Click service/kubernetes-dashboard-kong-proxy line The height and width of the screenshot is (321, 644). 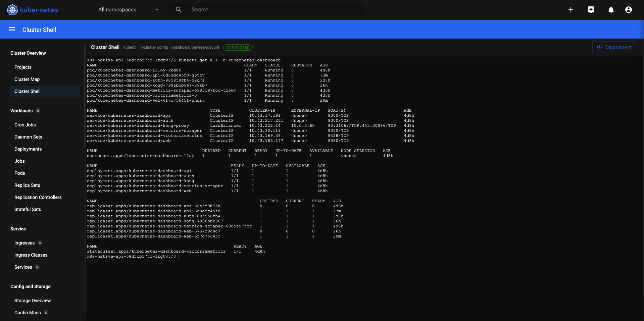250,126
